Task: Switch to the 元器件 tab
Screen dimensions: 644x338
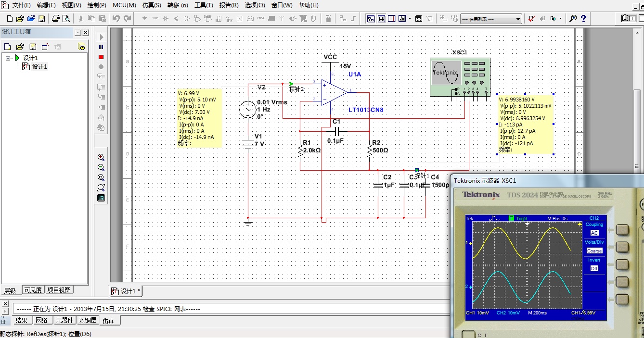Action: tap(65, 321)
